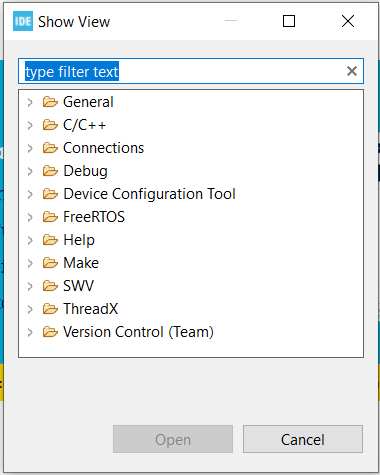
Task: Click the General folder icon
Action: pyautogui.click(x=50, y=102)
